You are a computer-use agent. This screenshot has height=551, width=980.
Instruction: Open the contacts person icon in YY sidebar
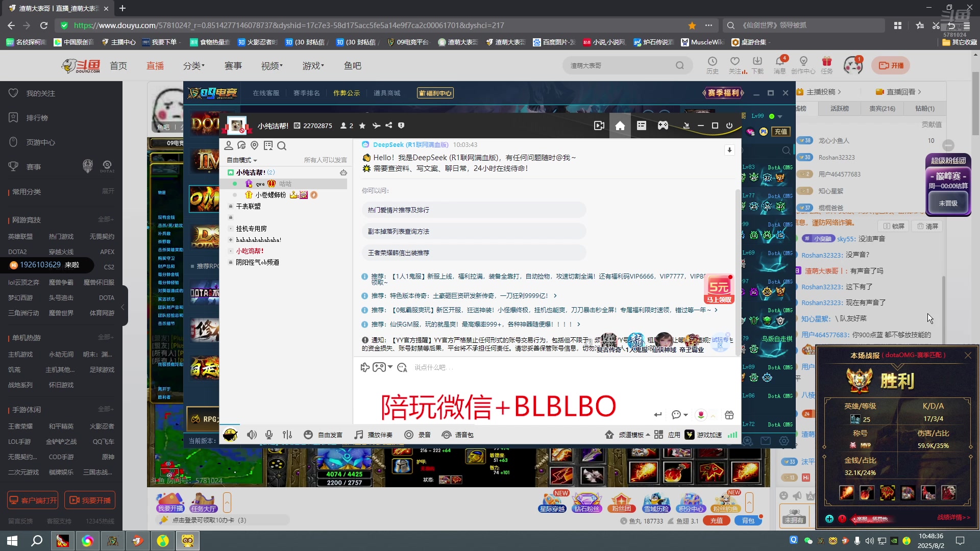[x=229, y=146]
